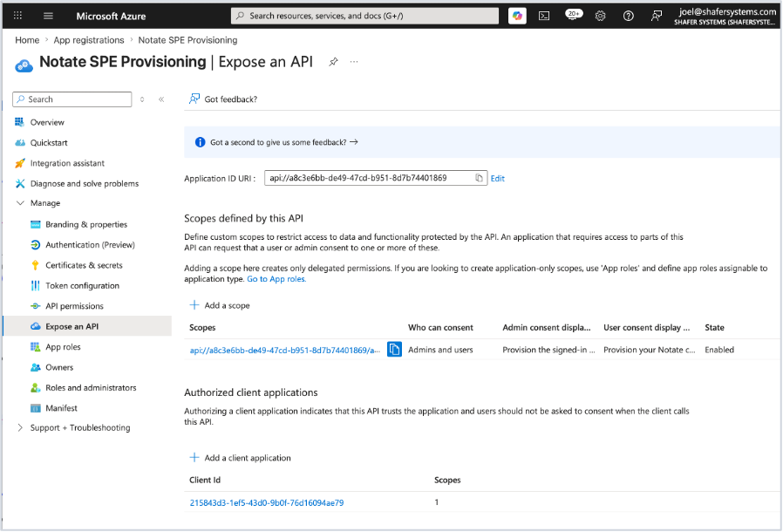Screen dimensions: 783x532
Task: Open the help question mark icon
Action: (x=628, y=16)
